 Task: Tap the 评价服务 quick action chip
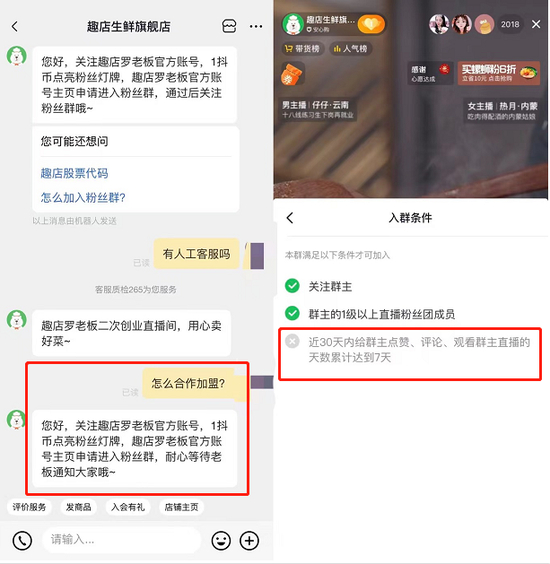tap(29, 507)
